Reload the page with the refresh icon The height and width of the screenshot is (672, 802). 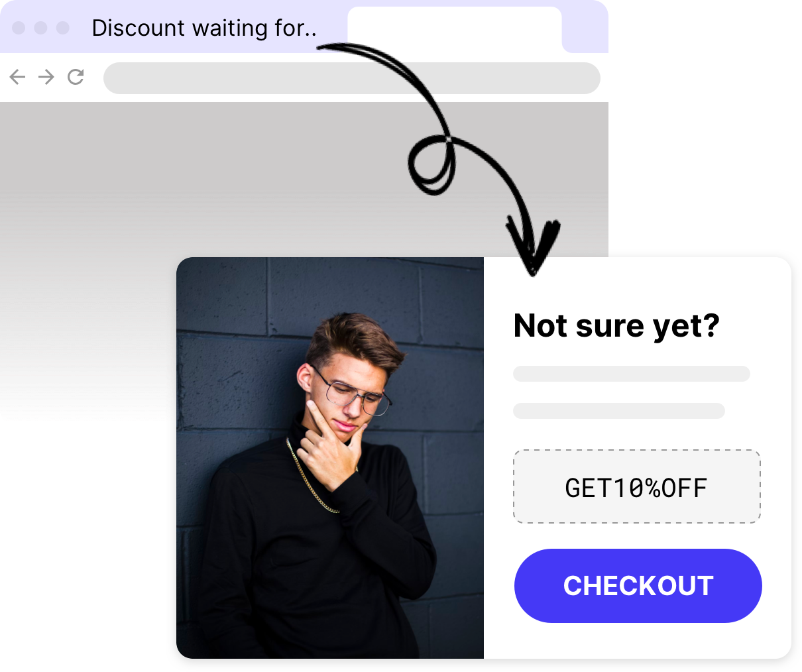pyautogui.click(x=76, y=77)
